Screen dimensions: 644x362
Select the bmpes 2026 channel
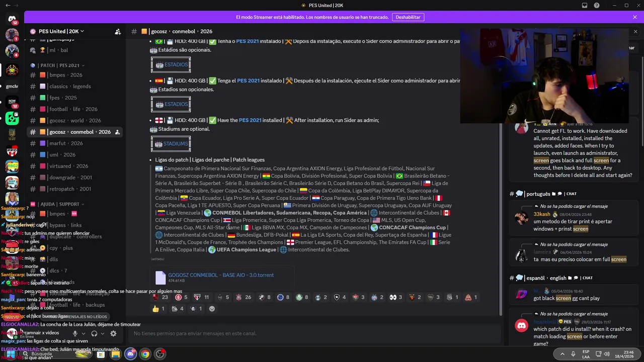(x=74, y=75)
